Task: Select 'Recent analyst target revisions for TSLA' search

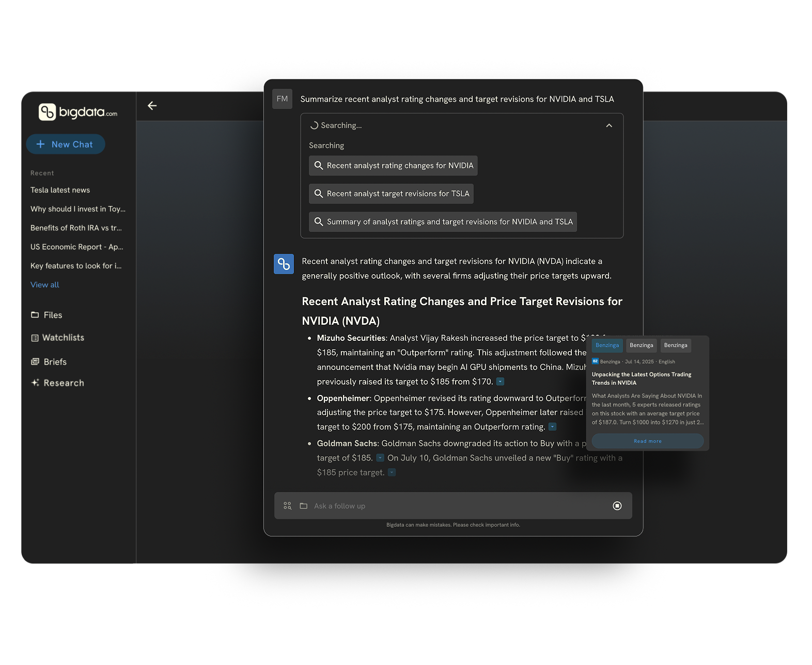Action: click(391, 194)
